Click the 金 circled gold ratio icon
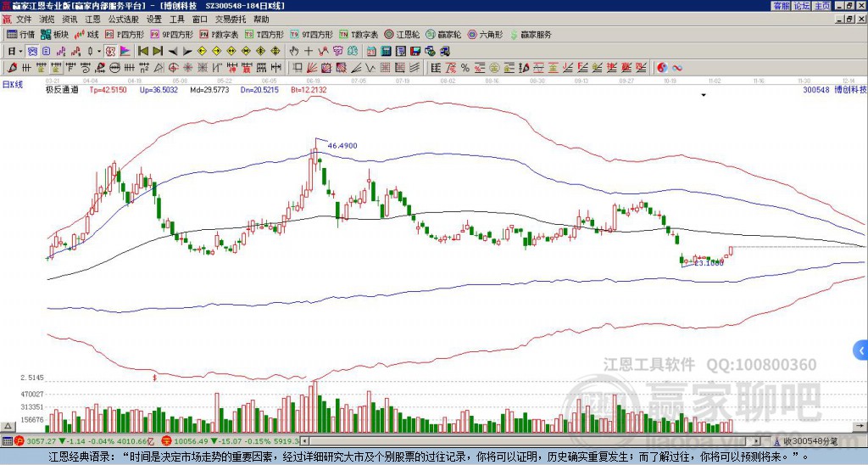The height and width of the screenshot is (465, 868). (494, 68)
